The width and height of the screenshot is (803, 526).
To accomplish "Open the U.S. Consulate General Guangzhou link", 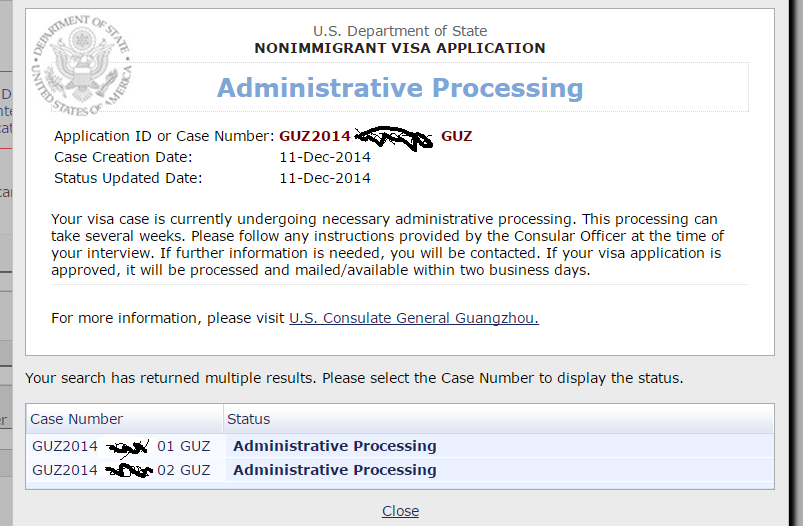I will 414,318.
